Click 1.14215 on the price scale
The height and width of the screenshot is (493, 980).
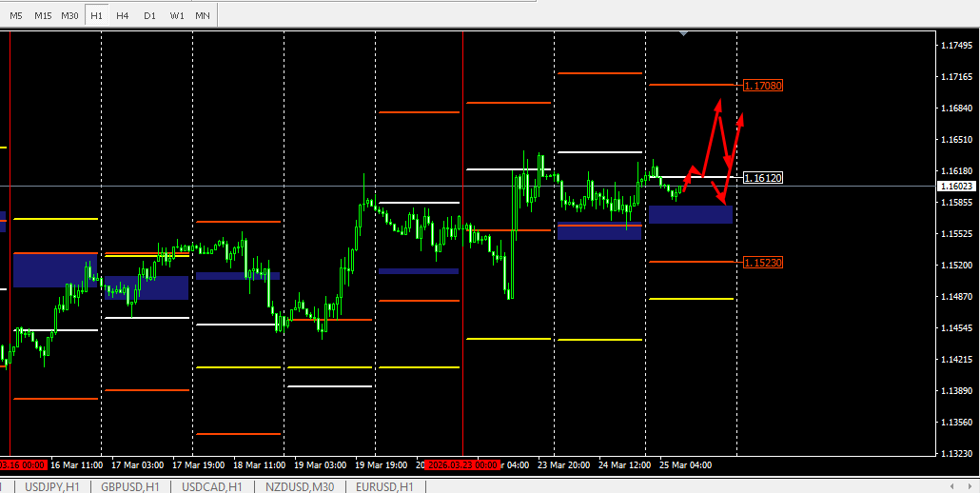click(x=957, y=360)
